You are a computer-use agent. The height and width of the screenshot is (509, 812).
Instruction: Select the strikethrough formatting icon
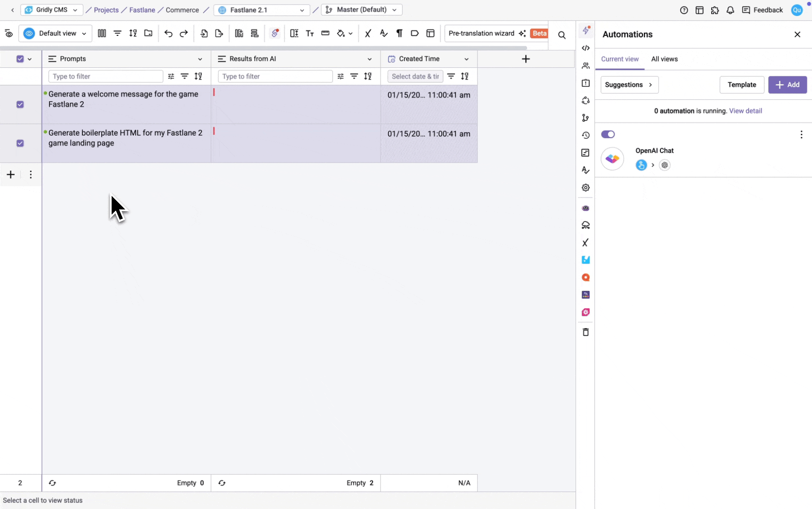(368, 33)
